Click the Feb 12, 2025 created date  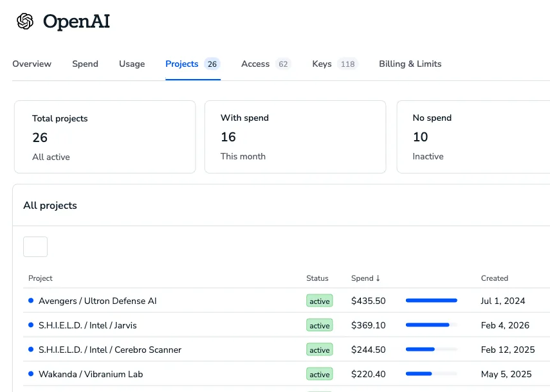click(x=508, y=350)
